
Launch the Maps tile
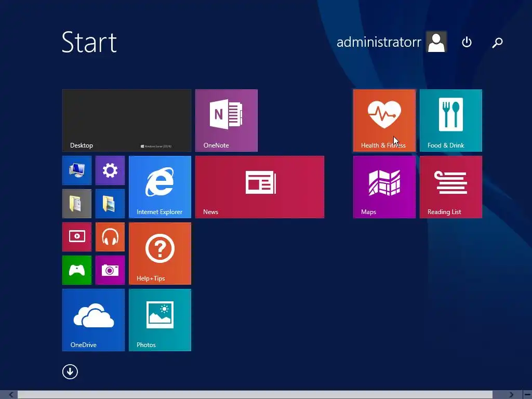(384, 187)
